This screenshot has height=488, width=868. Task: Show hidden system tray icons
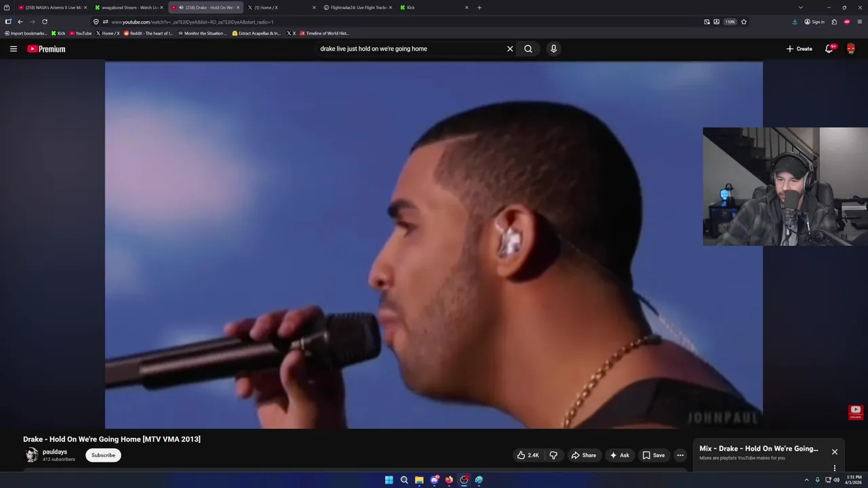(x=806, y=480)
